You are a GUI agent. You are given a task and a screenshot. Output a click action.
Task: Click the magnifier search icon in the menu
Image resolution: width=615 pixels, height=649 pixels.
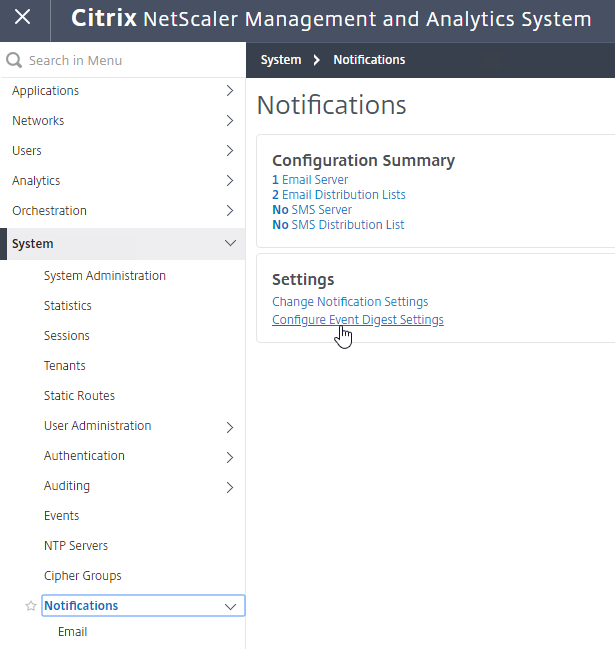(x=14, y=60)
